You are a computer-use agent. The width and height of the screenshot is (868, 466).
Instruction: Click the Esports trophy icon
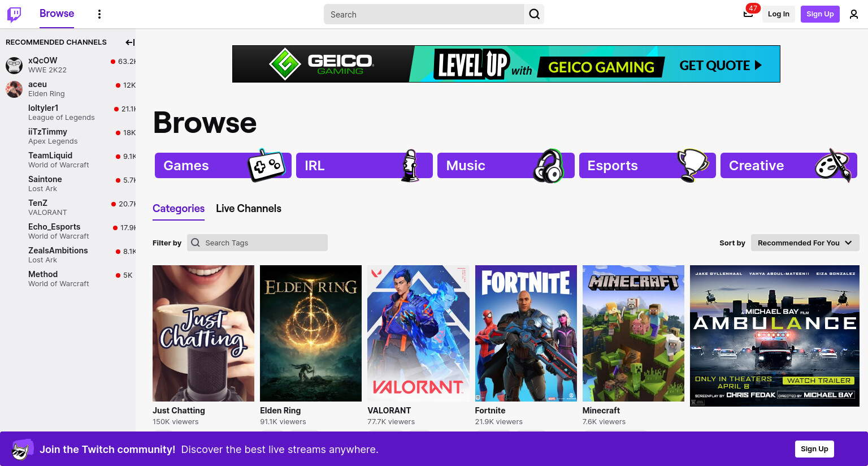[x=693, y=165]
